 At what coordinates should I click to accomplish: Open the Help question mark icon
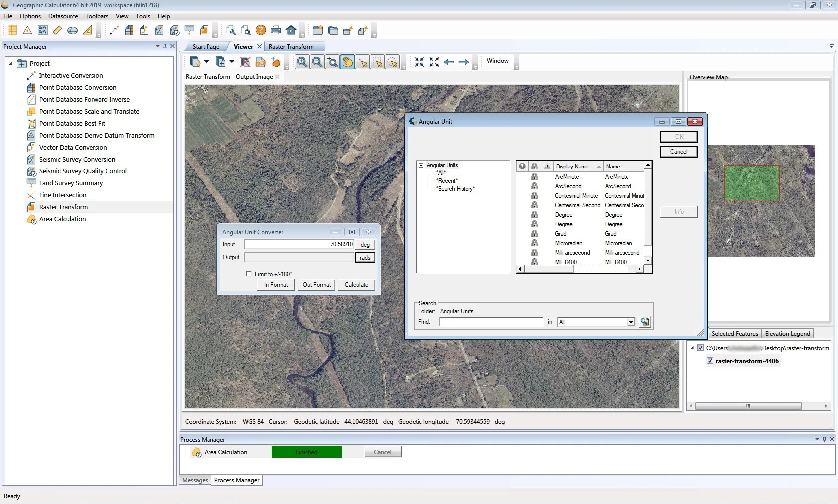(x=261, y=30)
